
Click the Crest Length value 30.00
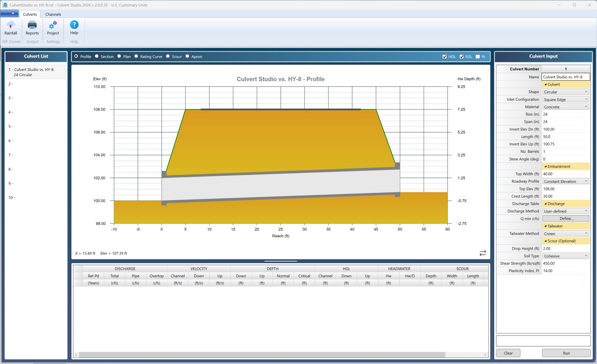[566, 196]
